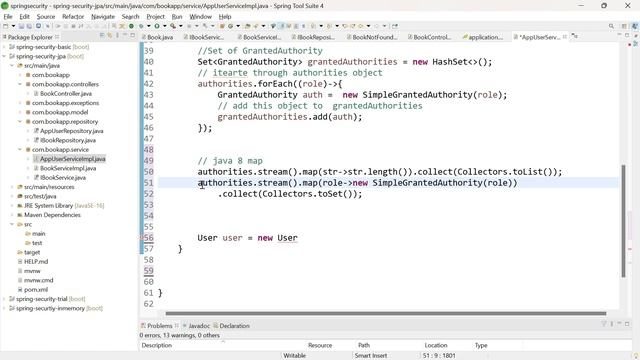640x360 pixels.
Task: Collapse the spring-security-jpa project
Action: (4, 56)
